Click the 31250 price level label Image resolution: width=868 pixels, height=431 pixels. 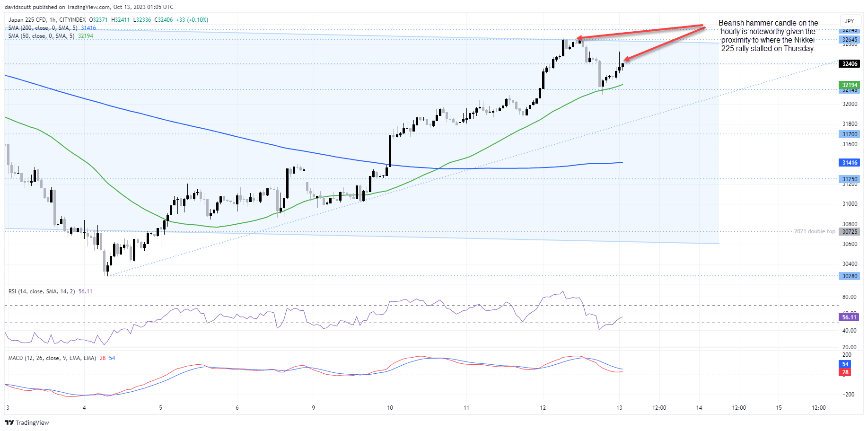point(850,179)
